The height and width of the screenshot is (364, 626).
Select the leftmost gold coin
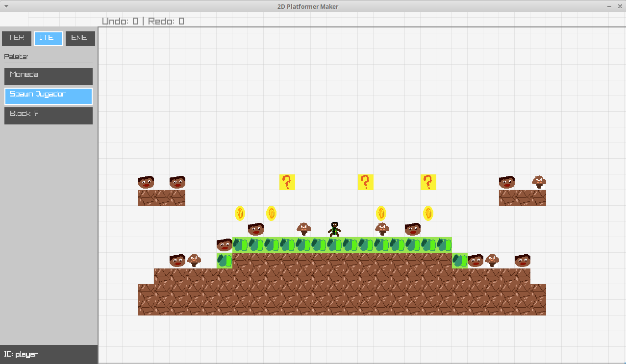click(240, 213)
